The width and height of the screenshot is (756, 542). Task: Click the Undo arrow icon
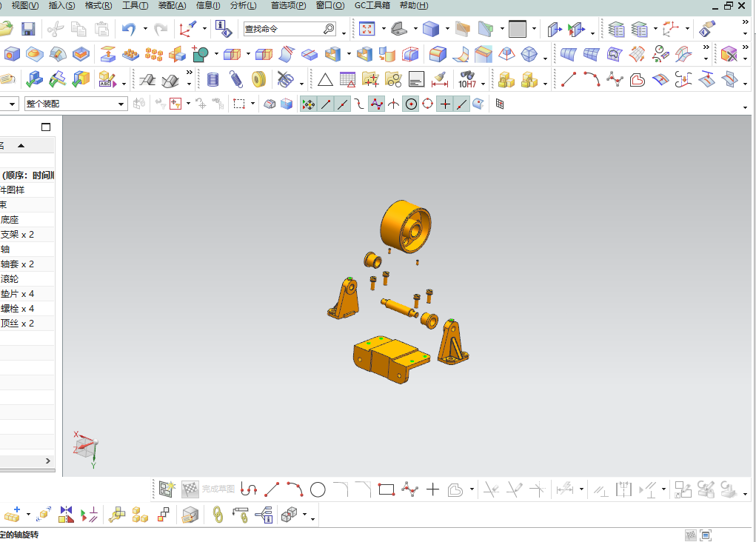tap(129, 29)
